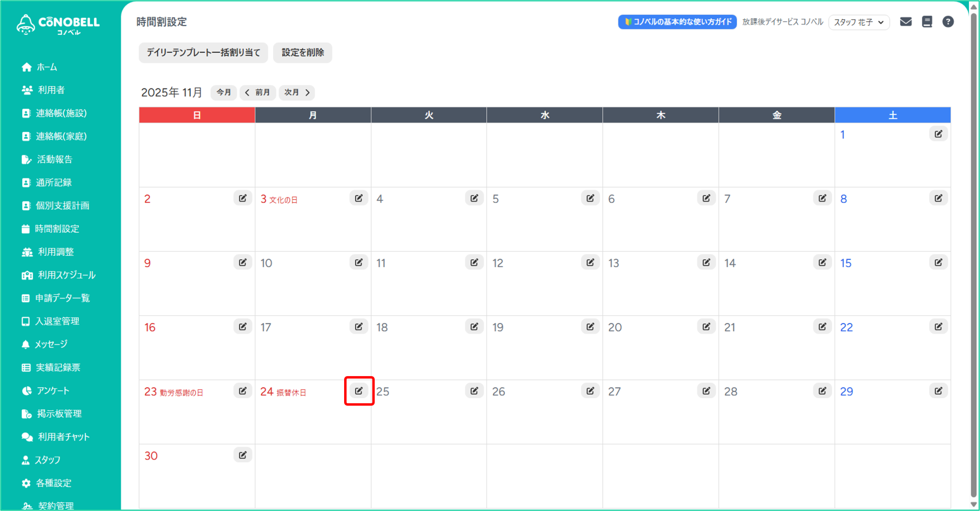Go to the previous month with 前月
The height and width of the screenshot is (511, 980).
[258, 92]
